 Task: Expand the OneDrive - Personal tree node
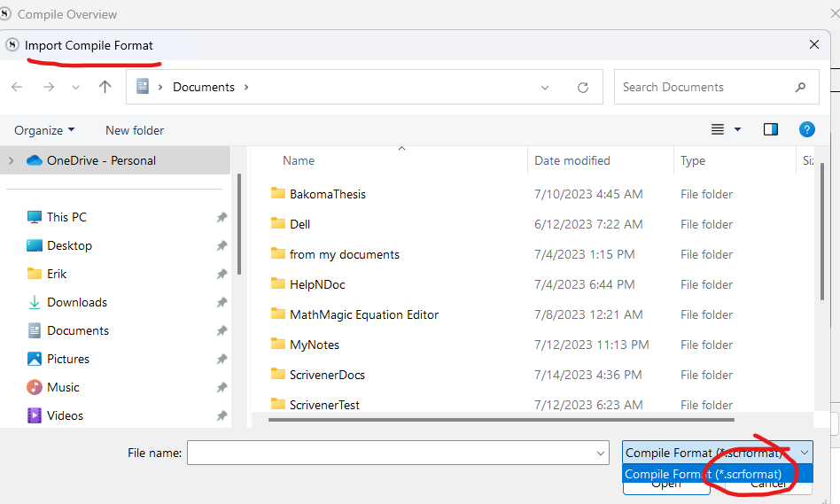pyautogui.click(x=11, y=160)
